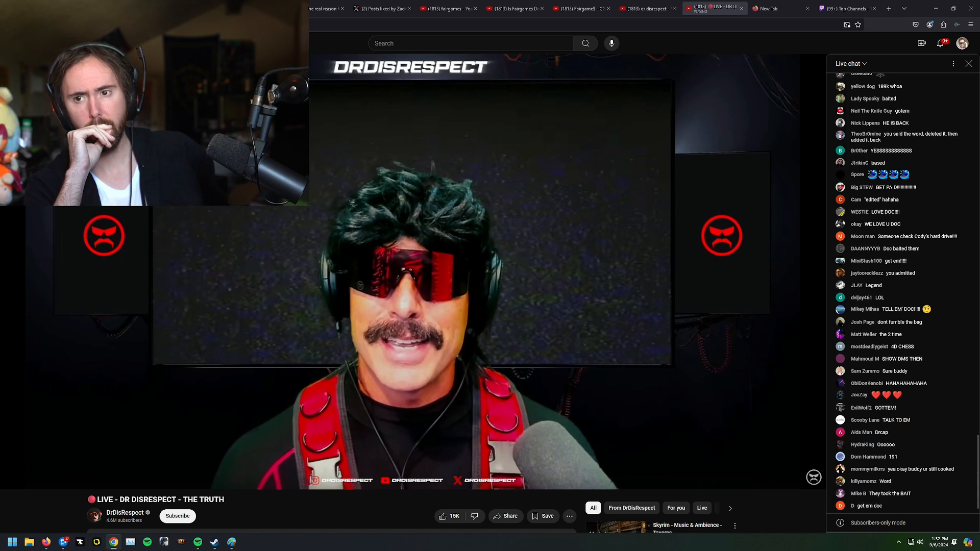Open the Firefox application menu
The image size is (980, 551).
970,24
